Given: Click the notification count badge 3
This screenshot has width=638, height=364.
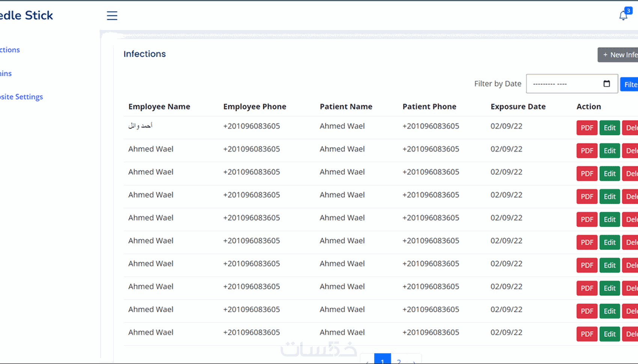Looking at the screenshot, I should (x=628, y=11).
